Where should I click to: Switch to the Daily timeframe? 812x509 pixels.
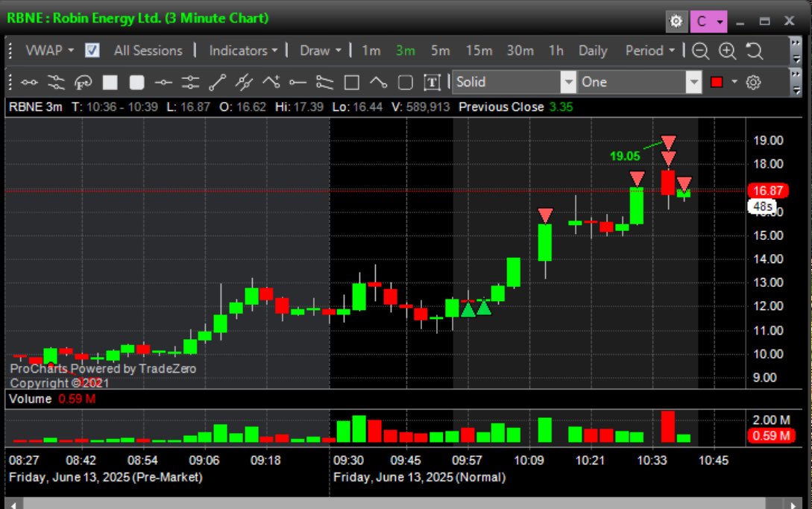pyautogui.click(x=593, y=51)
